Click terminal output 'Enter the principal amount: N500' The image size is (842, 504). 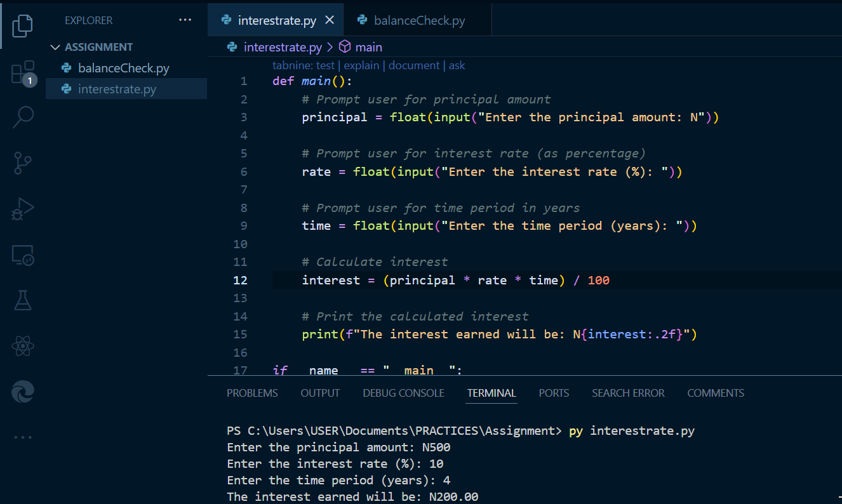tap(338, 447)
